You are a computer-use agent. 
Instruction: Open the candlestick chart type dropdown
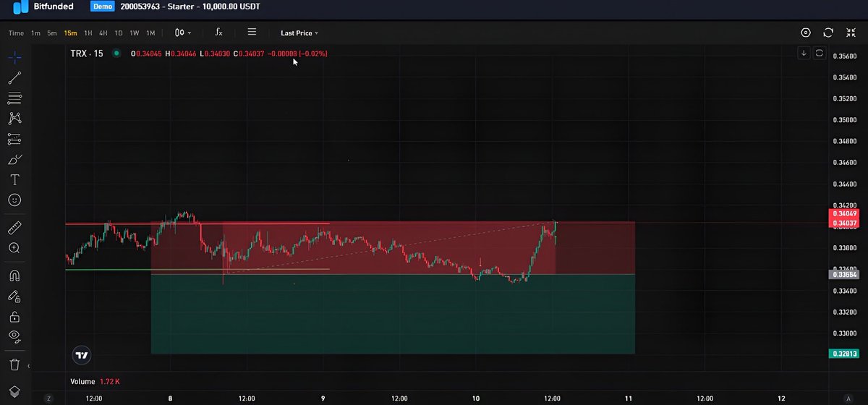183,33
